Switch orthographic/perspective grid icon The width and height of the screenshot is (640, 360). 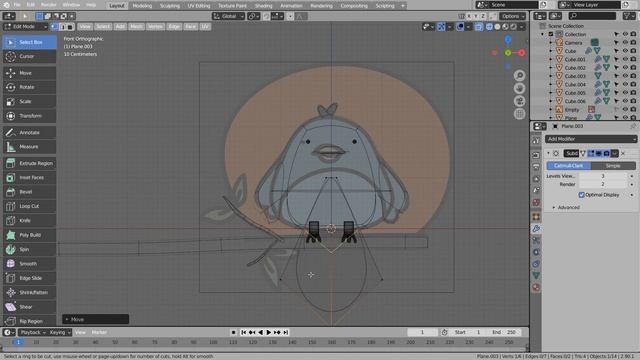(x=519, y=114)
